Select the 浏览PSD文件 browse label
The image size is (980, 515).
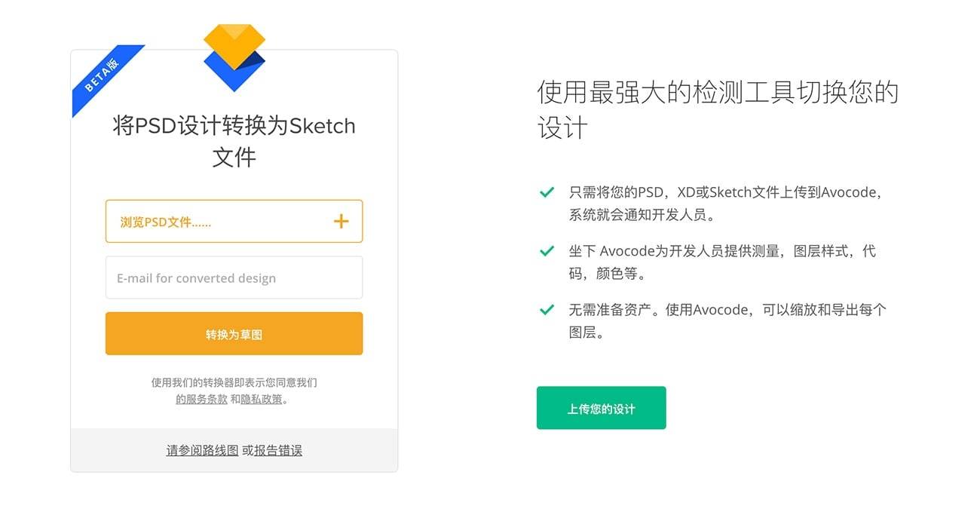coord(166,222)
